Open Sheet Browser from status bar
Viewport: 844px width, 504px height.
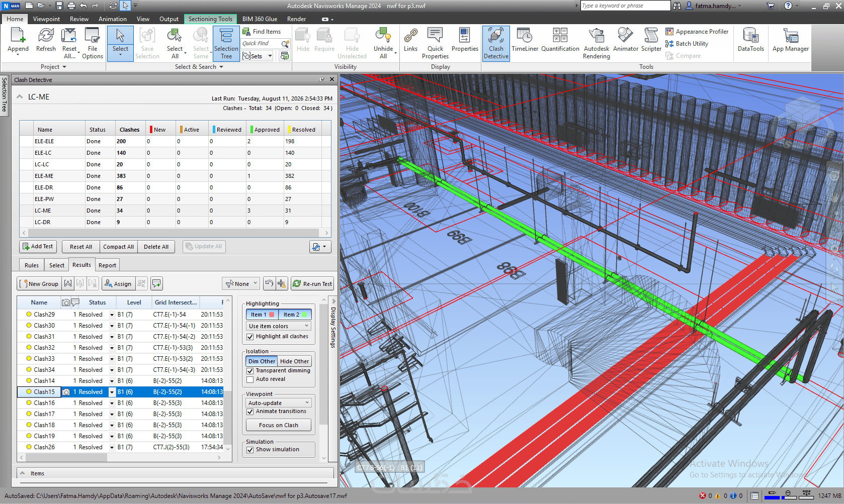pyautogui.click(x=754, y=496)
